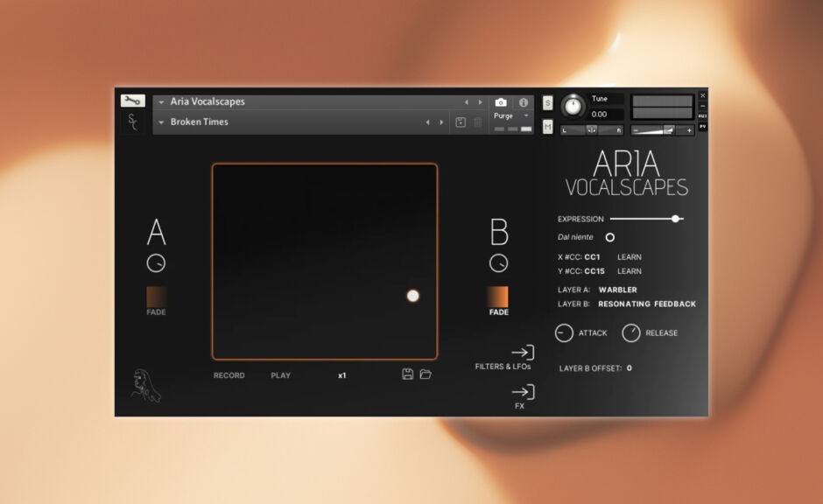
Task: Click the wrench edit-mode icon
Action: 132,101
